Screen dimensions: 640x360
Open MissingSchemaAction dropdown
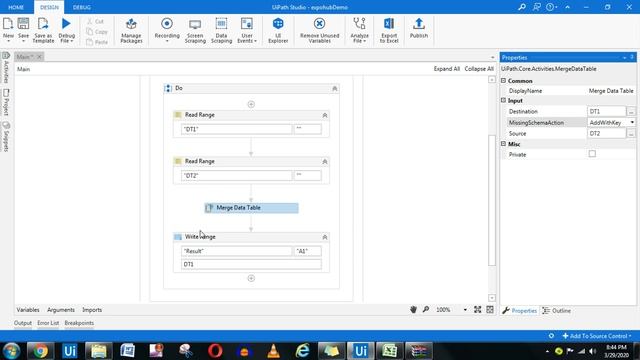pyautogui.click(x=632, y=122)
